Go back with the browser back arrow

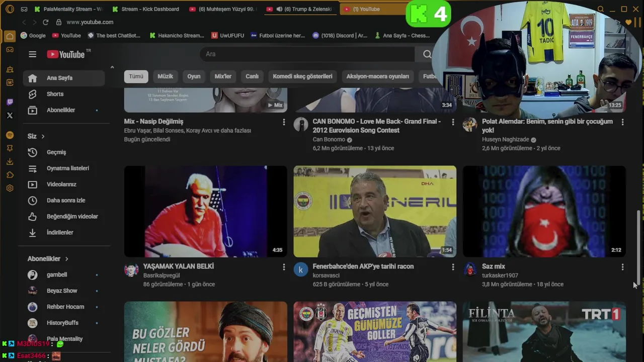point(24,22)
